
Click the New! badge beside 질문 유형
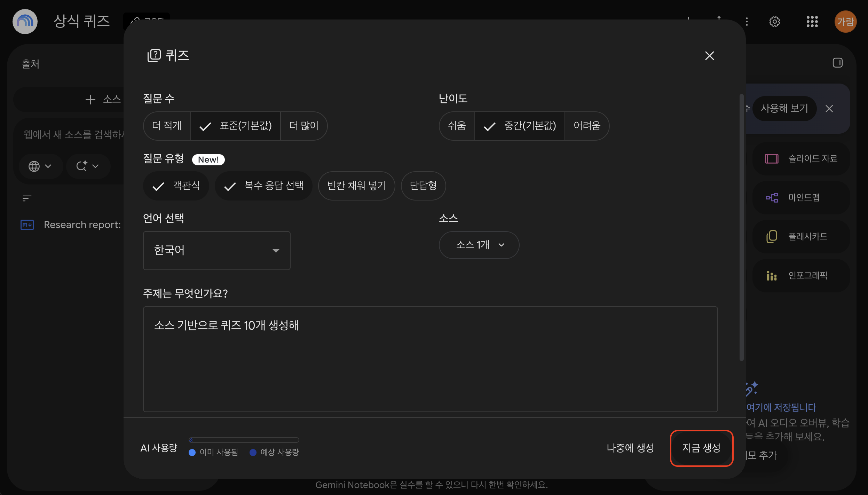point(208,160)
